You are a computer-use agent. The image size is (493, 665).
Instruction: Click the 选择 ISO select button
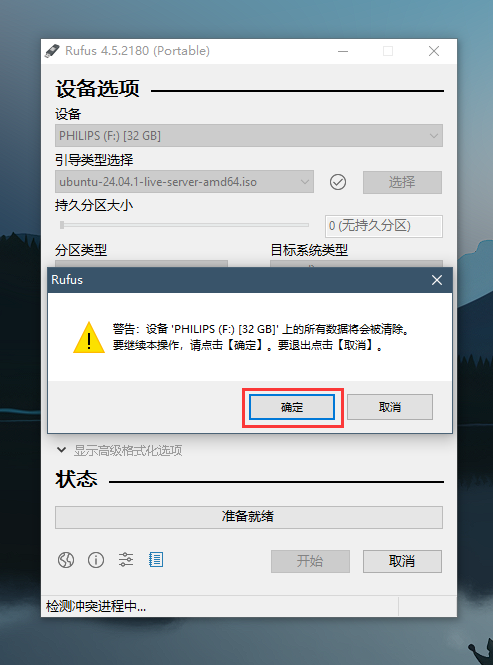(x=402, y=182)
